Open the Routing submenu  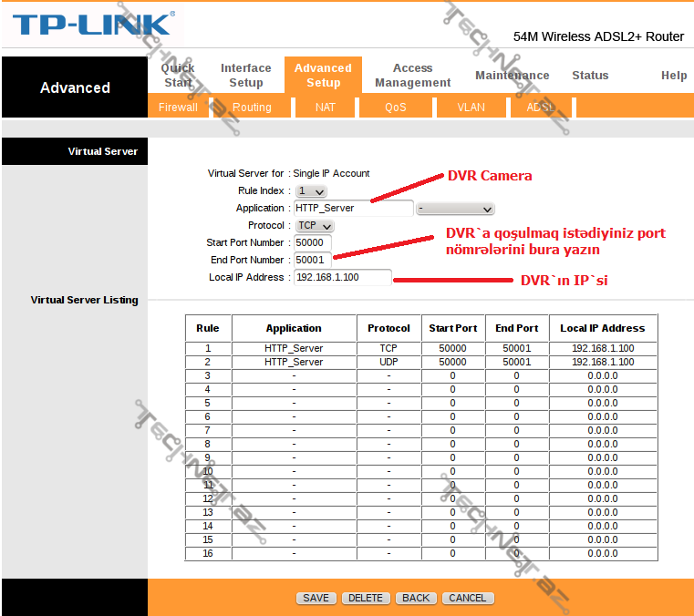252,108
